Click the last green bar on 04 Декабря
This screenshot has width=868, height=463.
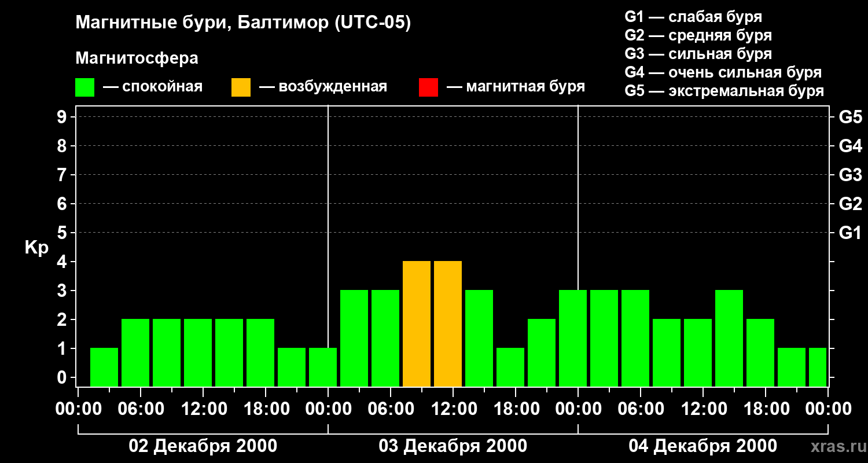(x=818, y=367)
